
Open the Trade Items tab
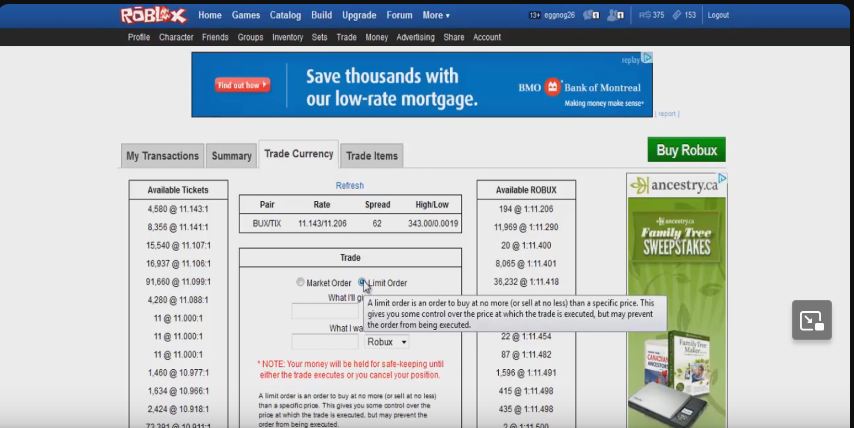pyautogui.click(x=372, y=156)
